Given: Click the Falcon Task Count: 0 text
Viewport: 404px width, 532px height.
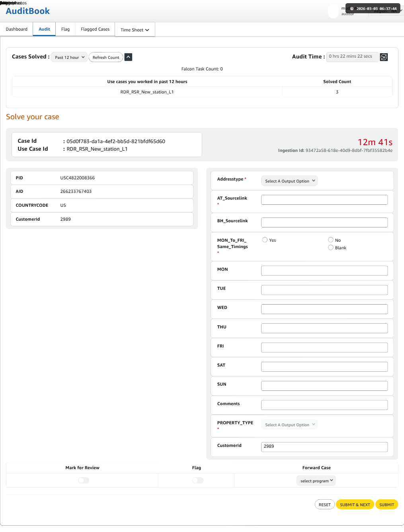Looking at the screenshot, I should [202, 69].
